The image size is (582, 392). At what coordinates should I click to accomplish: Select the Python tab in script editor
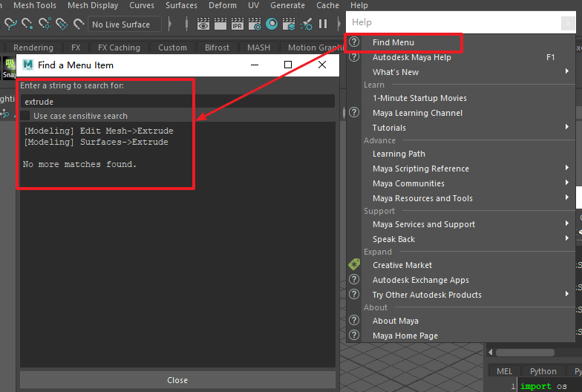click(x=543, y=371)
